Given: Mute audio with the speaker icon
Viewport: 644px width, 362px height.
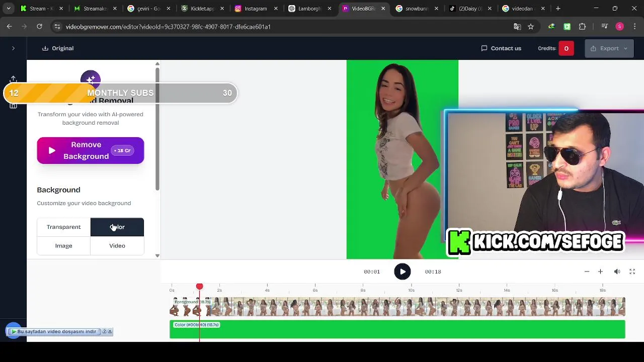Looking at the screenshot, I should click(617, 271).
